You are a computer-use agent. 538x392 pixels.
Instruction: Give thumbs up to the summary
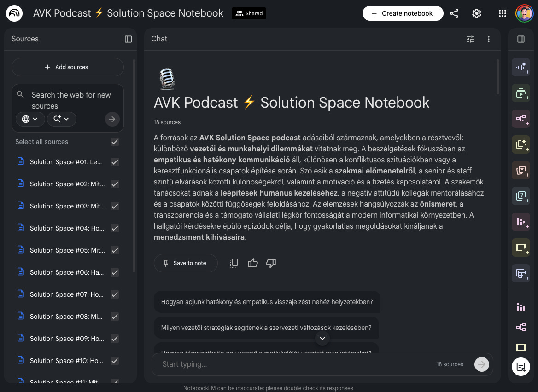click(252, 263)
